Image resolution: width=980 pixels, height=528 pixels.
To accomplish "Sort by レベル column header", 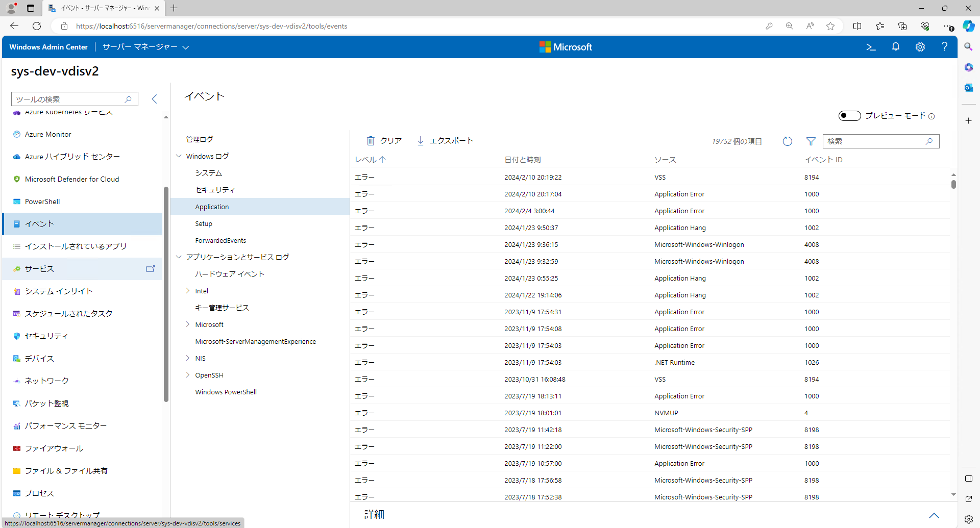I will (371, 160).
